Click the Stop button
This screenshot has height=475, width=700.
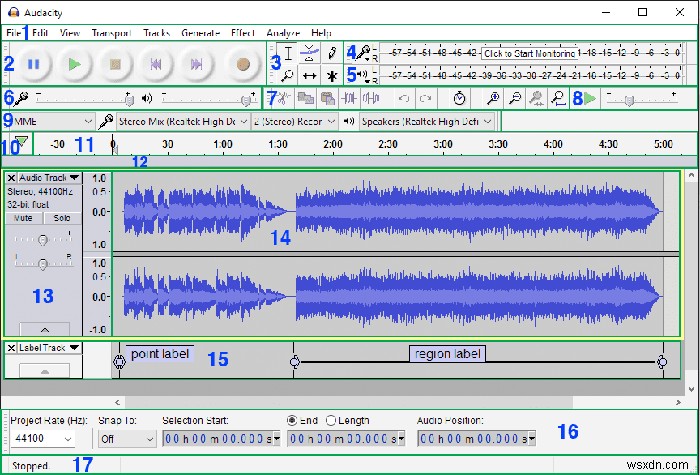coord(115,64)
